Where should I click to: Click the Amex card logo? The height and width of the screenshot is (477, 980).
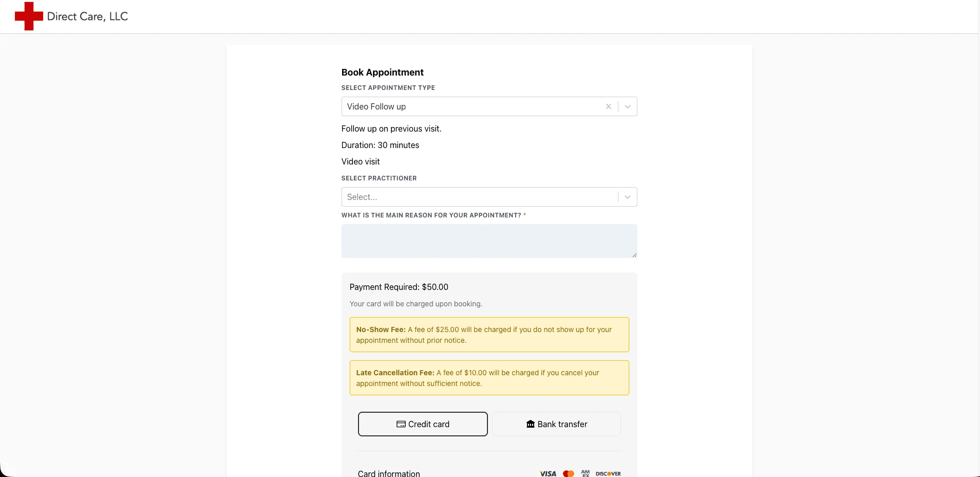(586, 473)
